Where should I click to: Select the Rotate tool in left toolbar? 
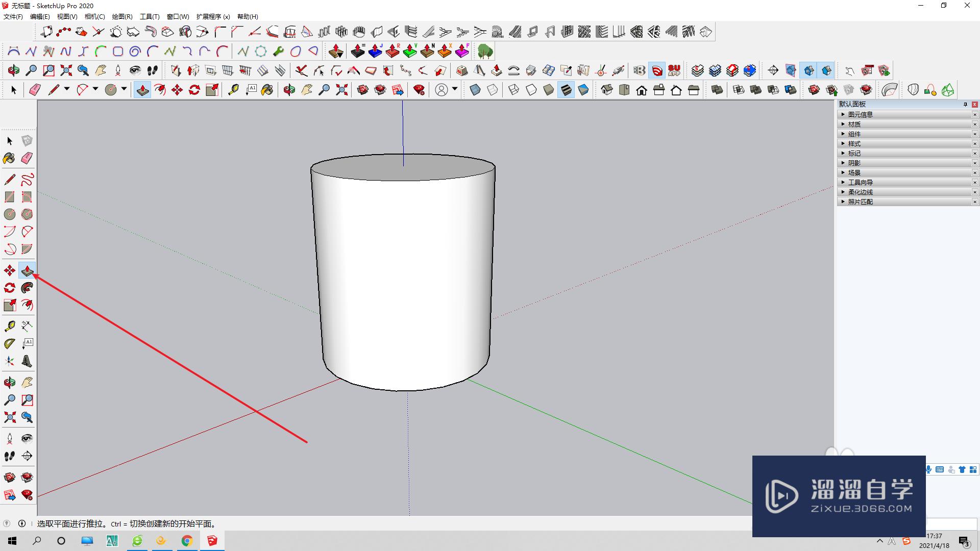tap(10, 288)
